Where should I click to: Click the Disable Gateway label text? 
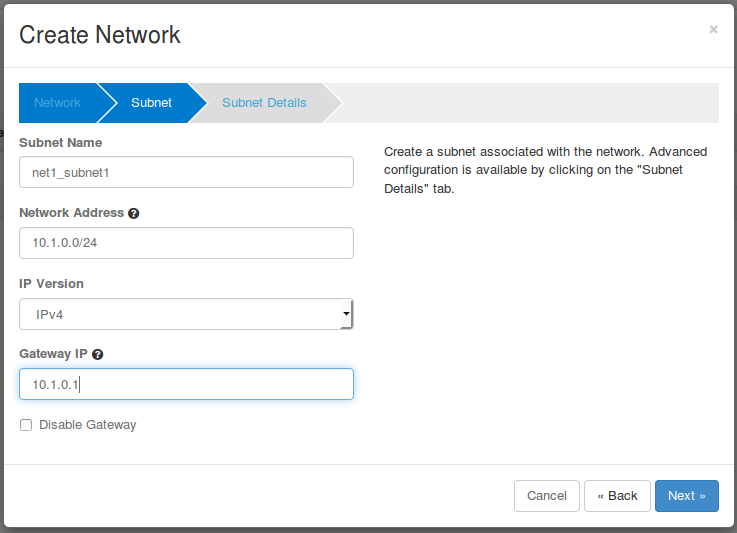tap(87, 425)
